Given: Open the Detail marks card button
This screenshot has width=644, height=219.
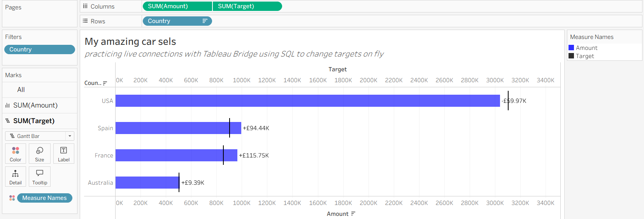Looking at the screenshot, I should tap(16, 177).
